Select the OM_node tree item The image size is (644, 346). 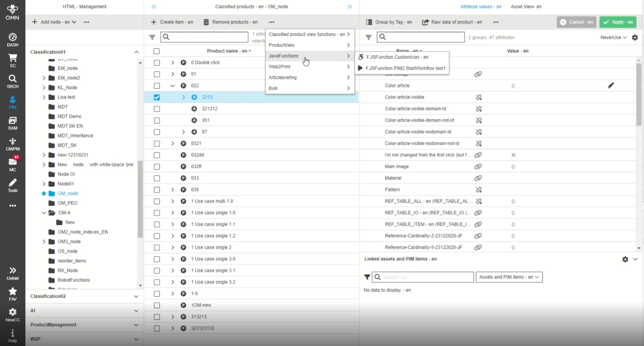click(68, 194)
